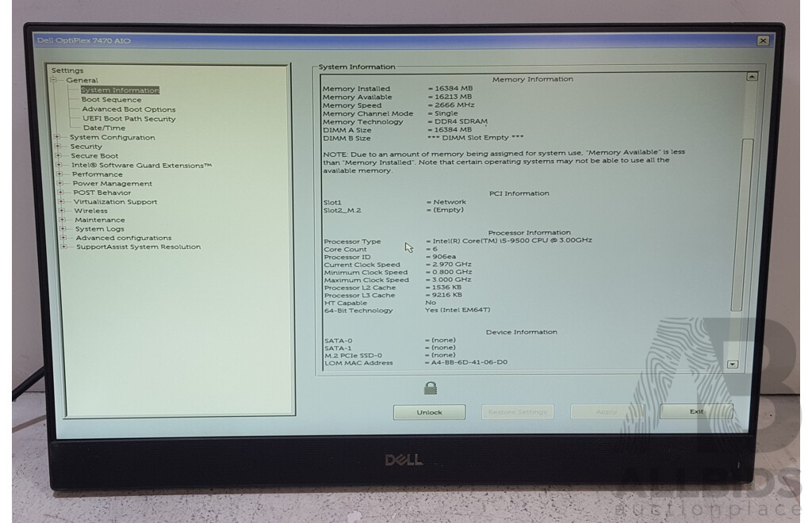Open UEFI Boot Path Security
The height and width of the screenshot is (523, 812).
click(x=129, y=118)
